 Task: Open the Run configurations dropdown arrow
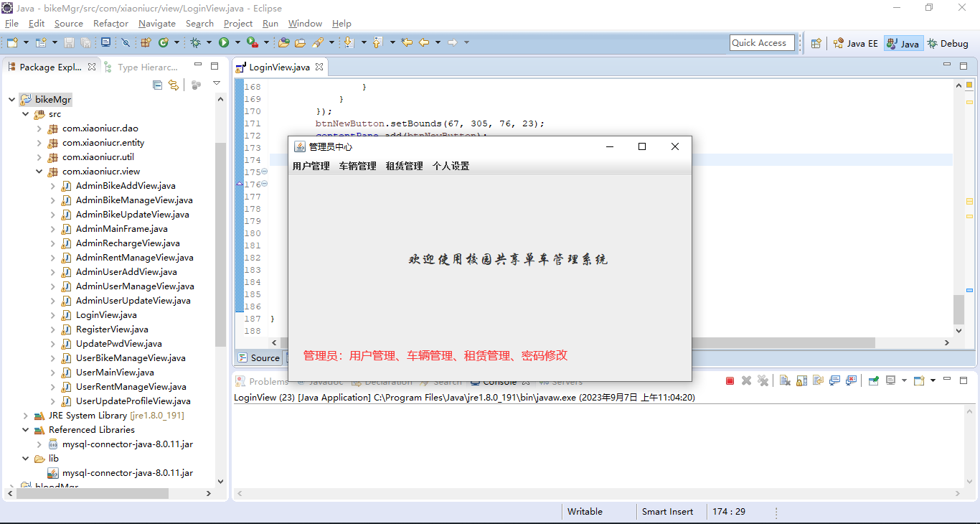pyautogui.click(x=237, y=42)
